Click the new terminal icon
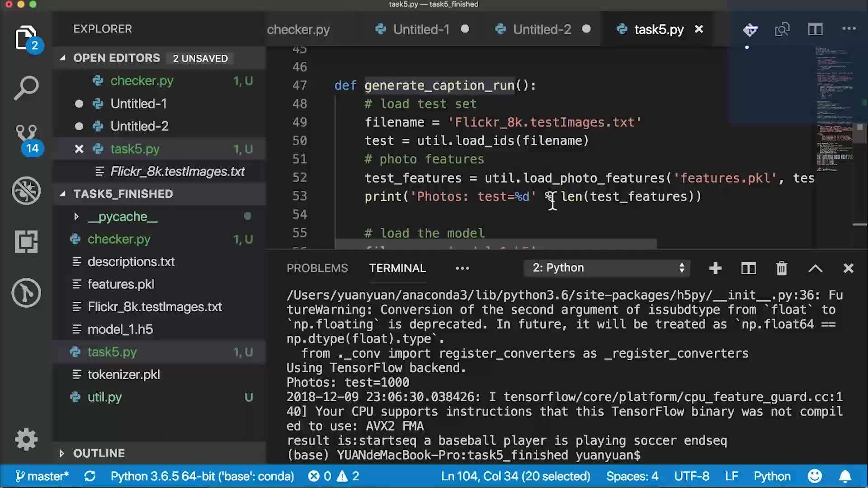 [715, 267]
